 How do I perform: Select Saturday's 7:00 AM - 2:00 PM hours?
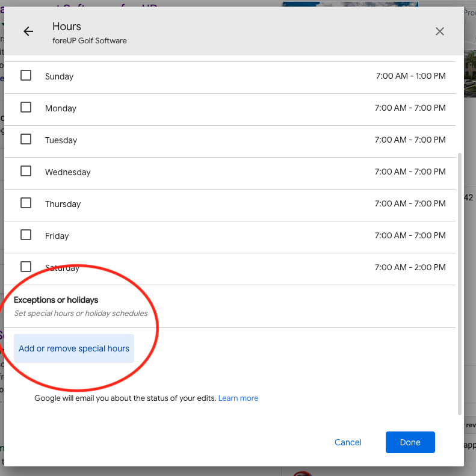click(x=410, y=268)
